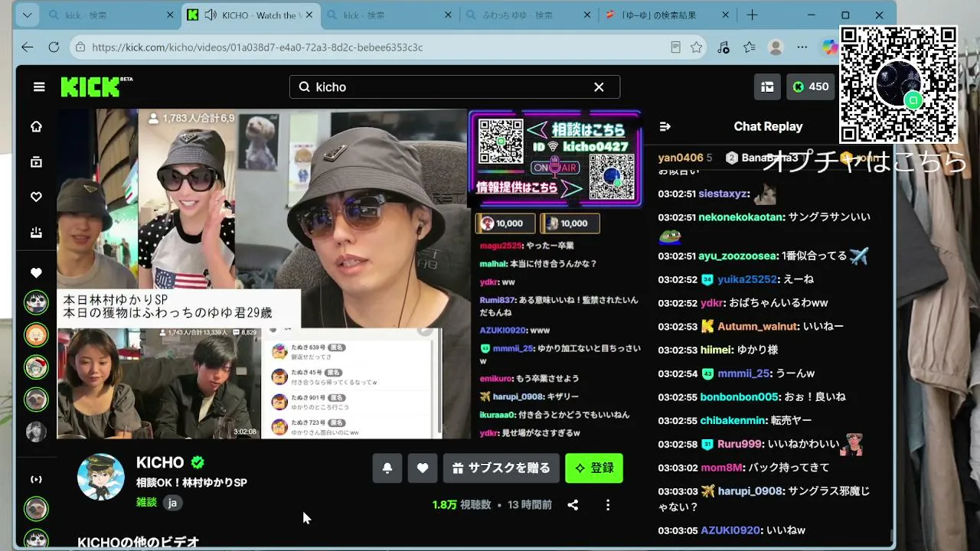The width and height of the screenshot is (980, 551).
Task: Open nekonekokaotan's chat username
Action: [741, 217]
